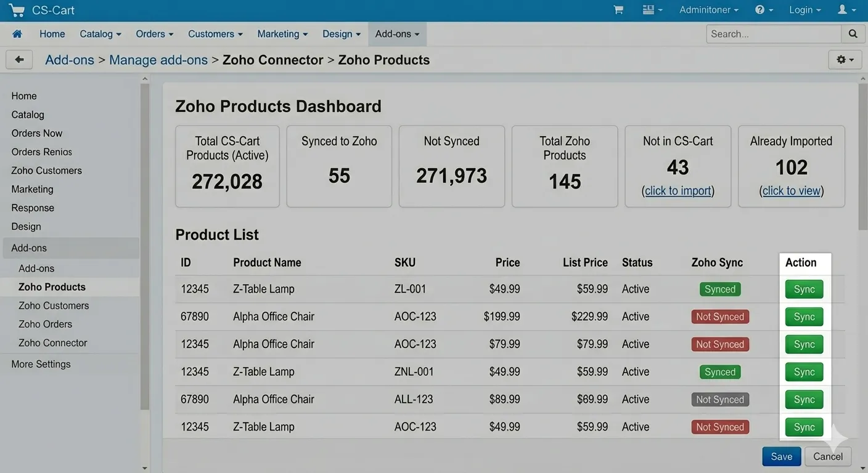Open the gear settings dropdown
The height and width of the screenshot is (473, 868).
pos(845,60)
